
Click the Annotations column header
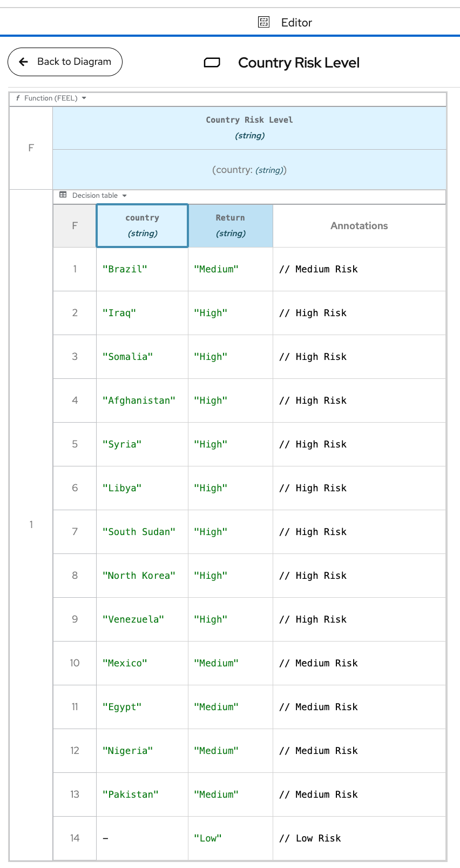[359, 226]
